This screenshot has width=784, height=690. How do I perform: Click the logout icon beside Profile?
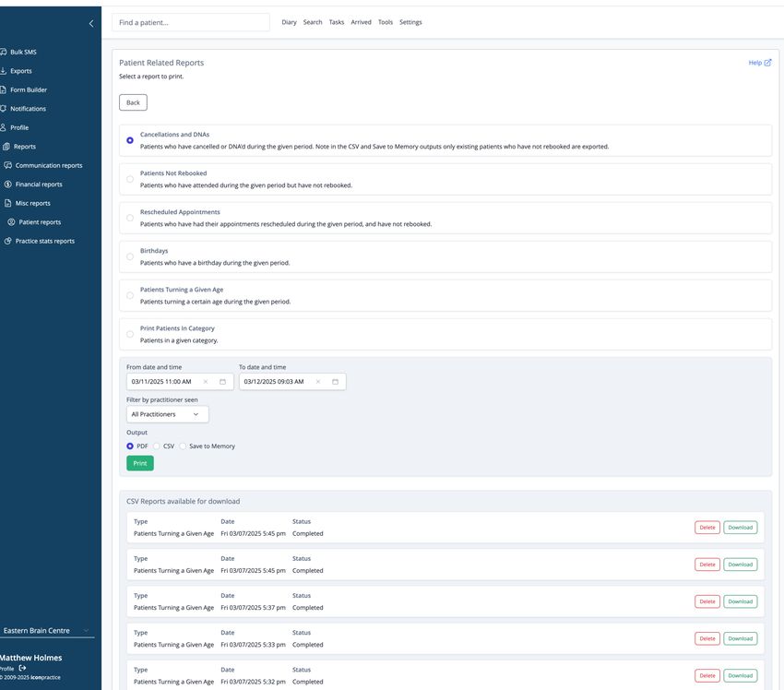[22, 668]
